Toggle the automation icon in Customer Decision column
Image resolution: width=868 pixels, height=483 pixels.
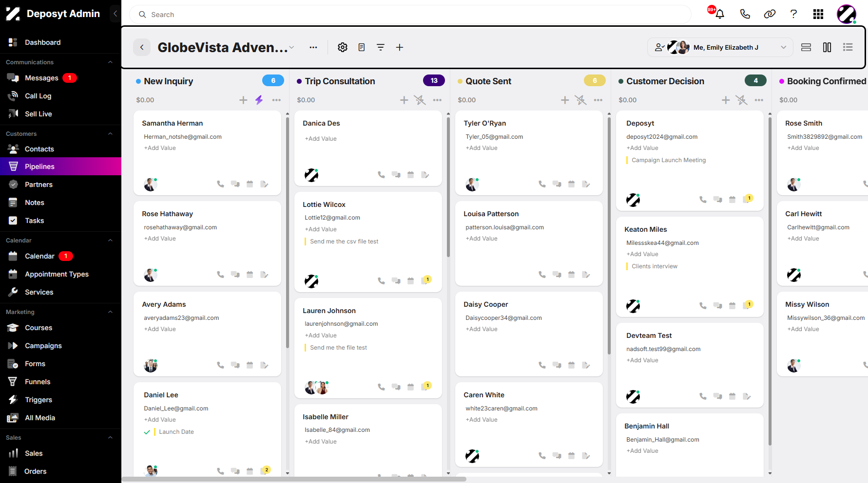click(x=741, y=100)
